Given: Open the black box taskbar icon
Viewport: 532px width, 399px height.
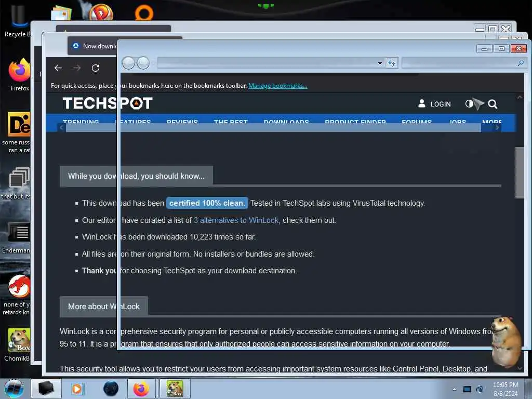Looking at the screenshot, I should (46, 389).
